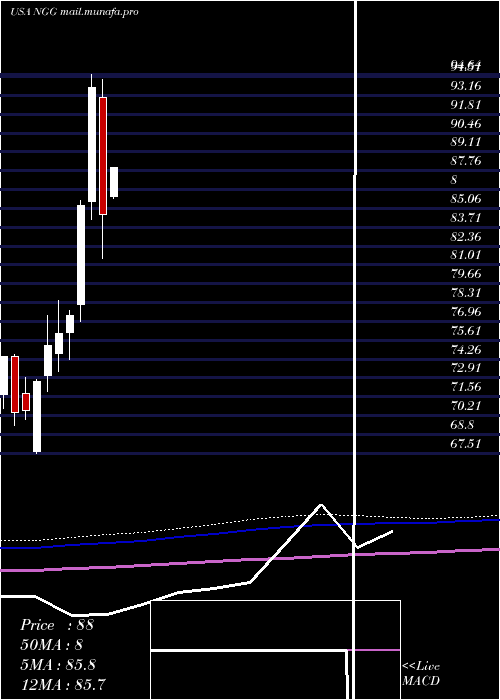Click the 85.06 price axis label

[466, 199]
